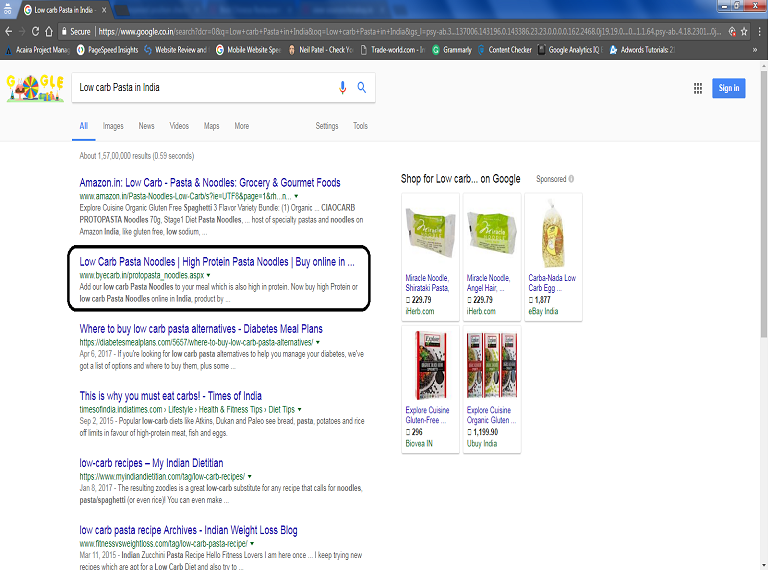Expand options arrow for Amazon.in result

296,196
